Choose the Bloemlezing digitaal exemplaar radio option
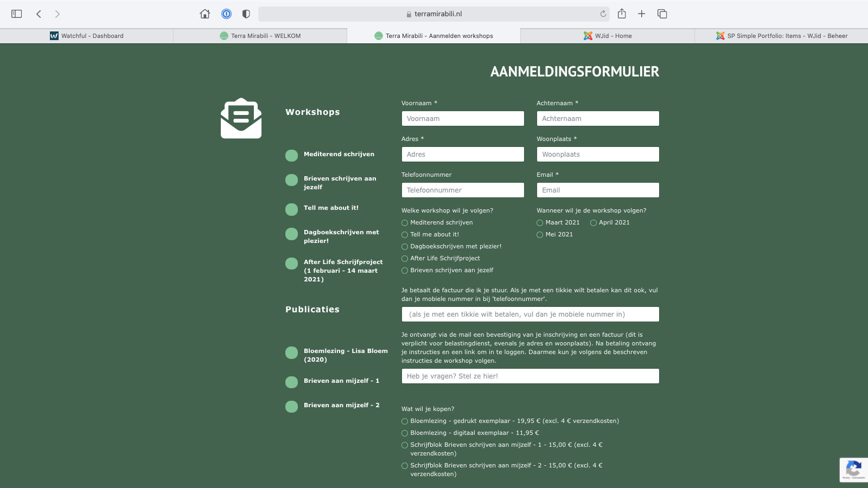This screenshot has width=868, height=488. [405, 433]
